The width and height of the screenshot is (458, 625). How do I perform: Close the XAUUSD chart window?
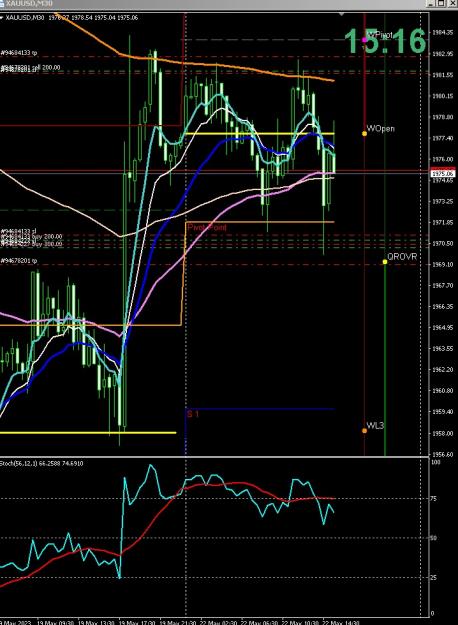(x=453, y=4)
